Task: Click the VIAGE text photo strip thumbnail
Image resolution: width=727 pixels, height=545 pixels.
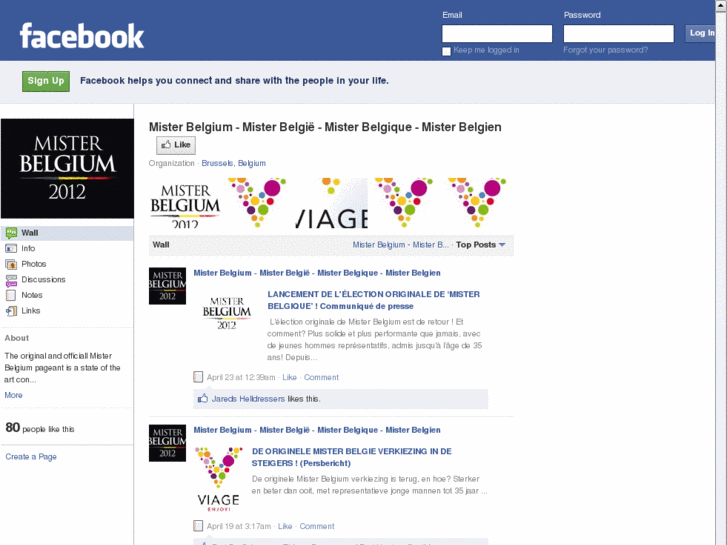Action: [x=332, y=203]
